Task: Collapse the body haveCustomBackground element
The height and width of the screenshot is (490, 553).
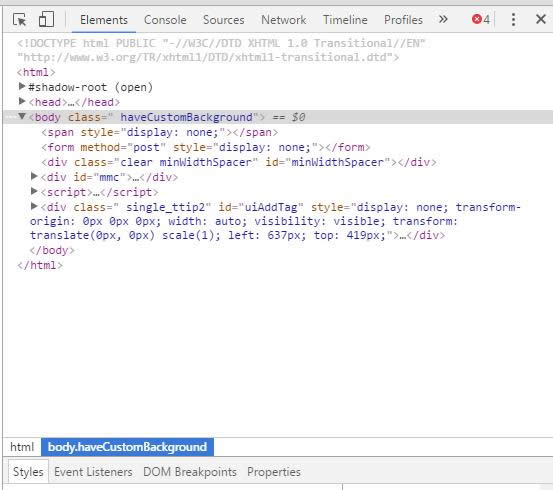Action: (x=22, y=116)
